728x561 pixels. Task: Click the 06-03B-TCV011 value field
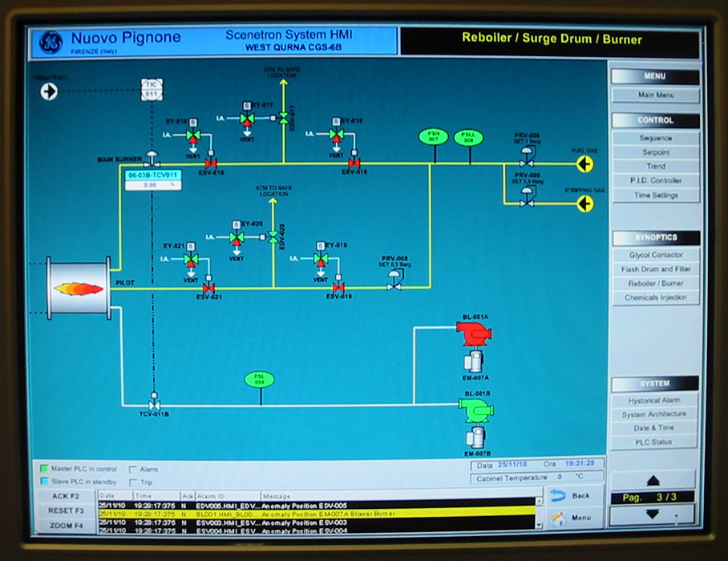[x=153, y=184]
